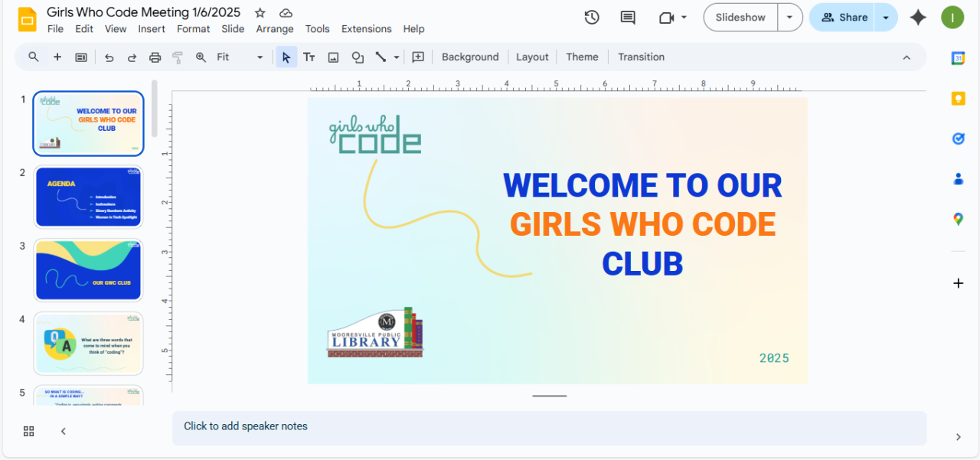980x460 pixels.
Task: Open the Insert menu
Action: pyautogui.click(x=152, y=29)
